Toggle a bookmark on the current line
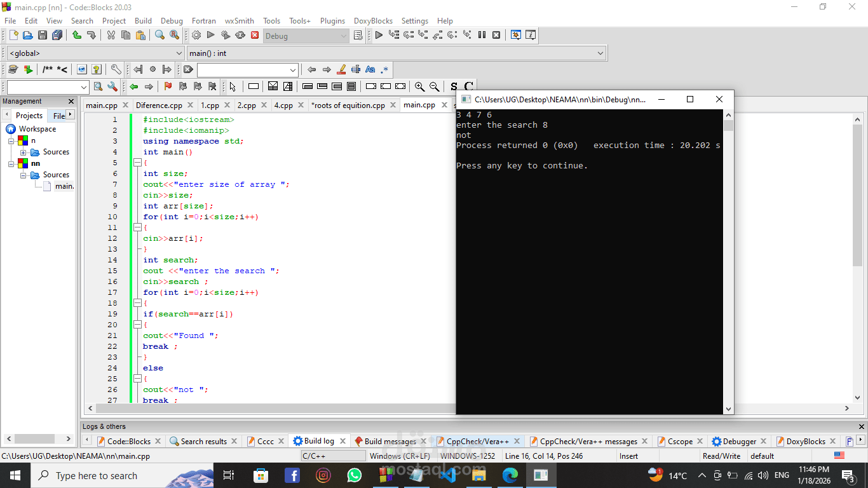This screenshot has height=488, width=868. click(x=168, y=86)
